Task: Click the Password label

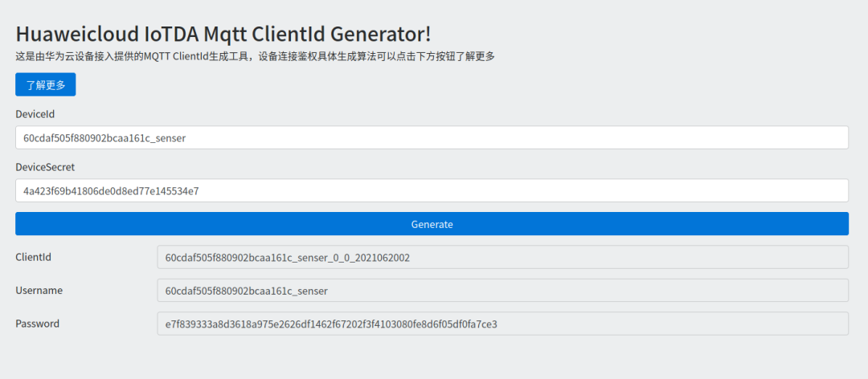Action: [x=37, y=323]
